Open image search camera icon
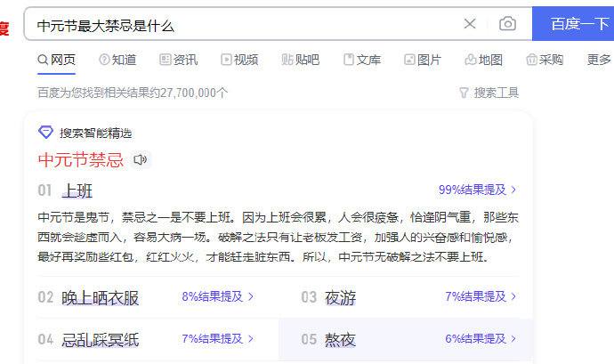Screen dimensions: 614x364 coord(507,24)
